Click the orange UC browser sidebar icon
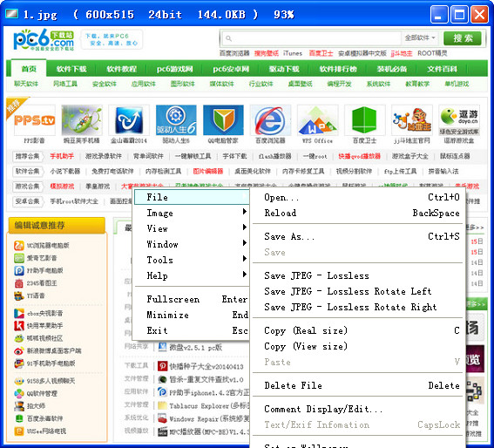Image resolution: width=494 pixels, height=448 pixels. point(19,245)
